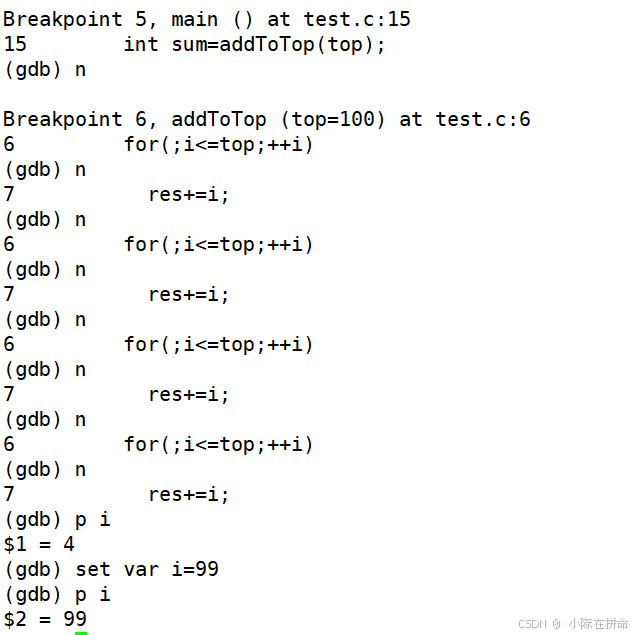Click the first "for(;i<=top;++i)" line
Screen dimensions: 642x635
pos(218,144)
